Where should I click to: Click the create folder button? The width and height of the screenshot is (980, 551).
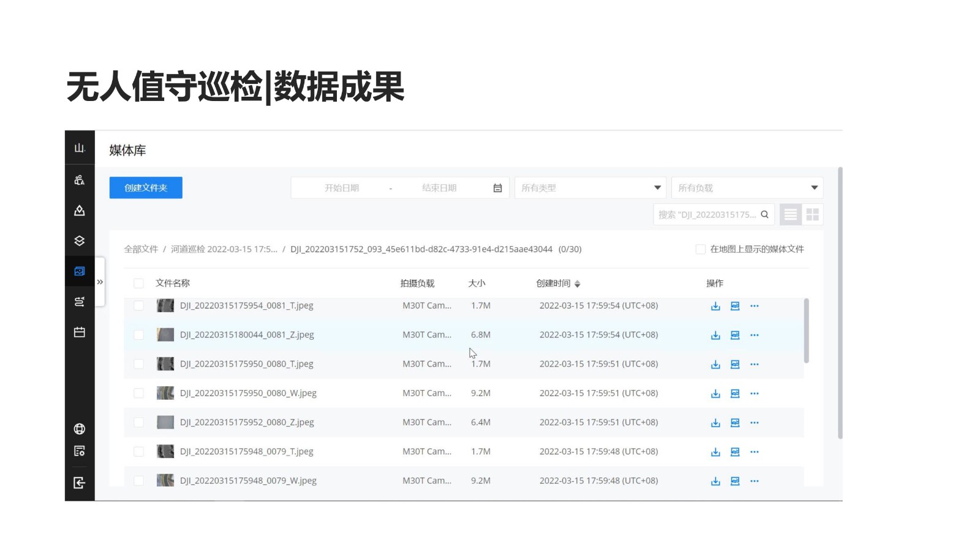pyautogui.click(x=146, y=188)
